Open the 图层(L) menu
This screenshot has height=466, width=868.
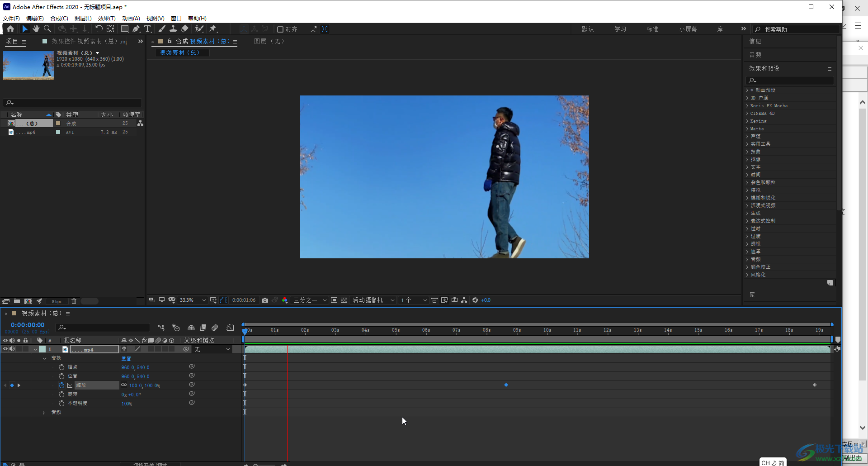coord(83,19)
